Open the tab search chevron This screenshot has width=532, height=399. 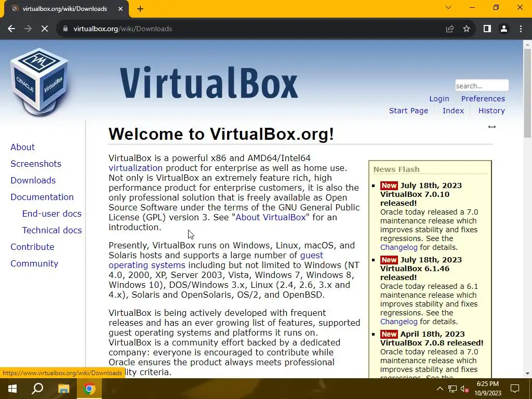448,7
